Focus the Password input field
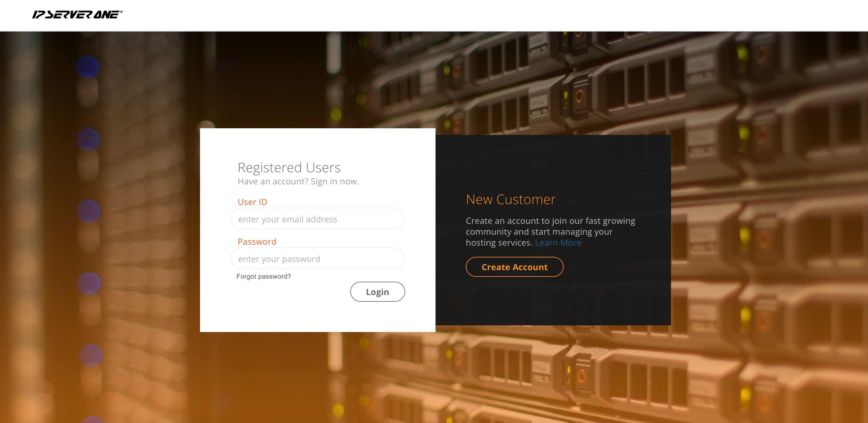 (x=317, y=259)
